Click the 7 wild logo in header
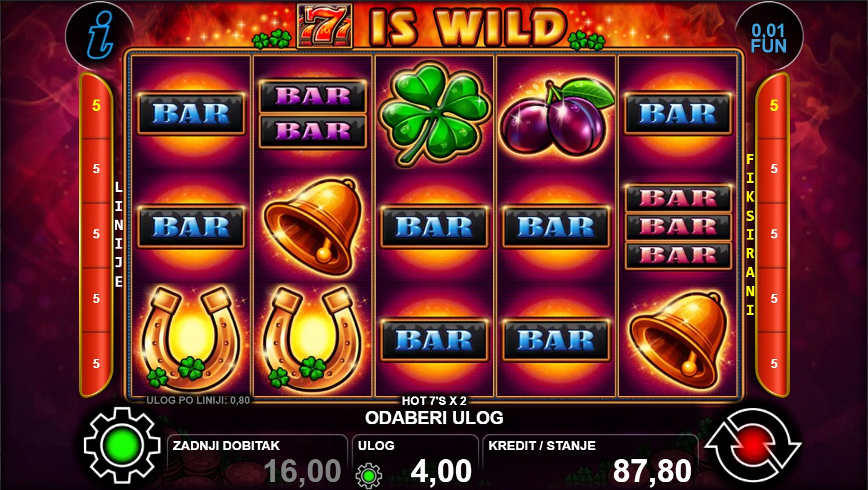The width and height of the screenshot is (868, 490). tap(324, 25)
